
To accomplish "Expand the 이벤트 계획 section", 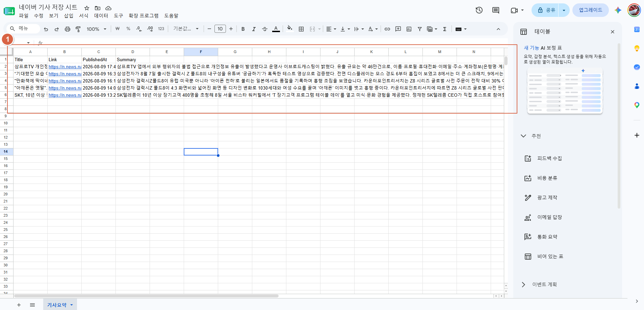I will point(523,285).
